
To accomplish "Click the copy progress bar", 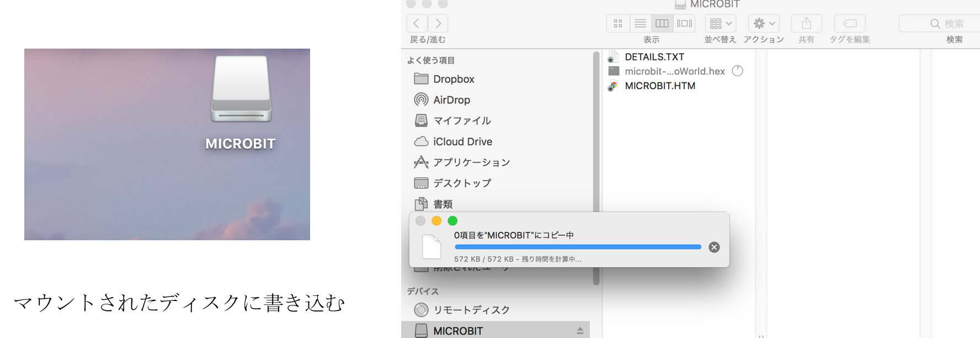I will coord(578,247).
